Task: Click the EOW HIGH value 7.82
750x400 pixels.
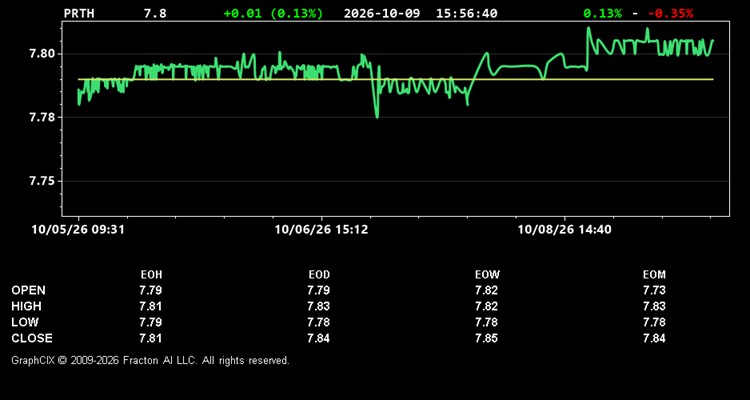Action: [x=486, y=306]
